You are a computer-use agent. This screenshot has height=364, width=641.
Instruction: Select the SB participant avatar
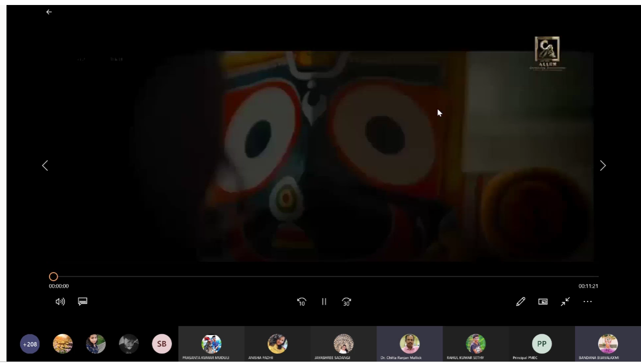(x=161, y=344)
